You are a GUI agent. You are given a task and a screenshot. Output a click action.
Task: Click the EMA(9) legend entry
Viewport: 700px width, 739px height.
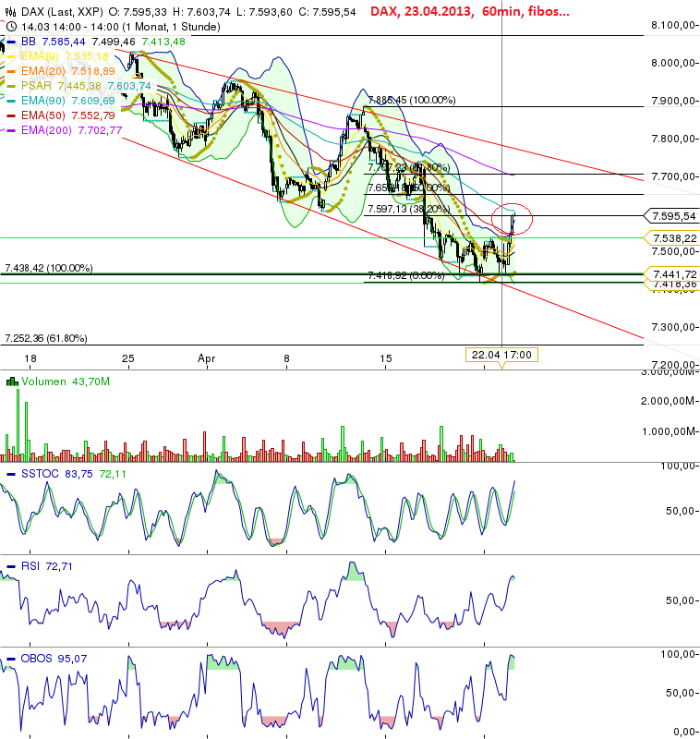click(x=65, y=56)
